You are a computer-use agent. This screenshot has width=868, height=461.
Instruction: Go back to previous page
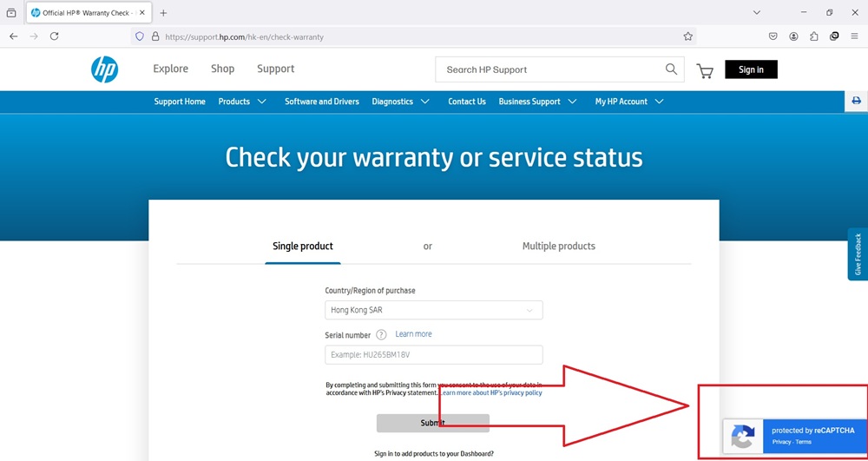tap(14, 36)
